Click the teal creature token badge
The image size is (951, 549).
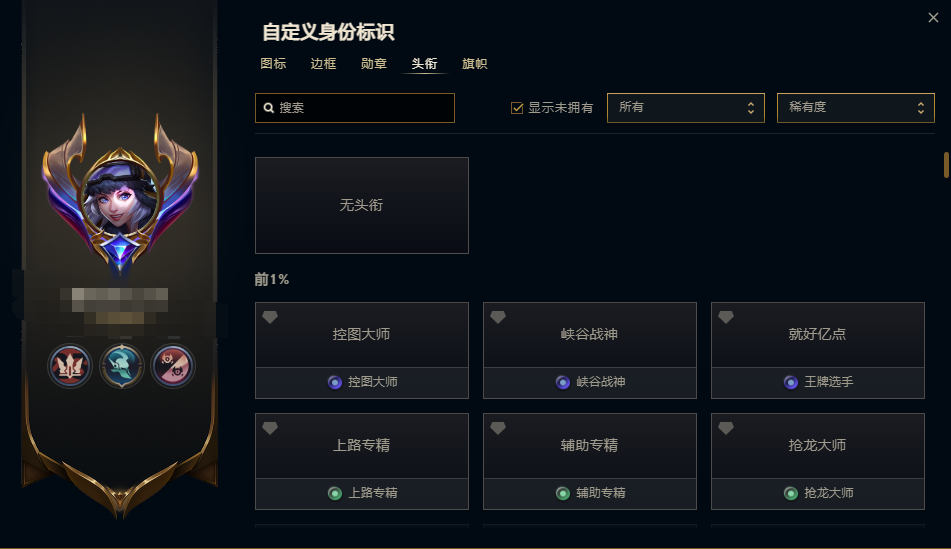click(x=122, y=366)
